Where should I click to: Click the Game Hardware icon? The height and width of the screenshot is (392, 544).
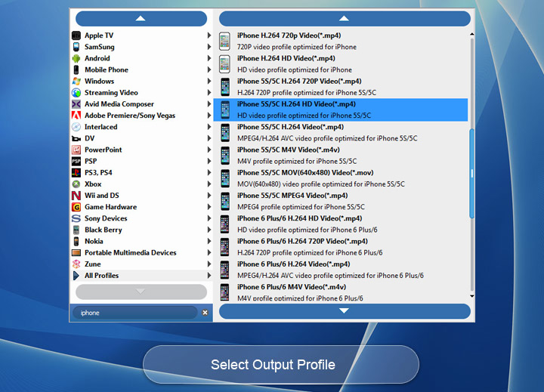click(76, 207)
